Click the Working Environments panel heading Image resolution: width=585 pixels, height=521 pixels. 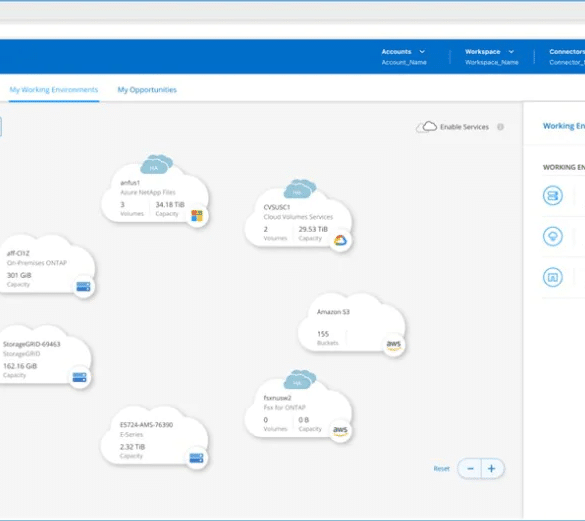[564, 126]
